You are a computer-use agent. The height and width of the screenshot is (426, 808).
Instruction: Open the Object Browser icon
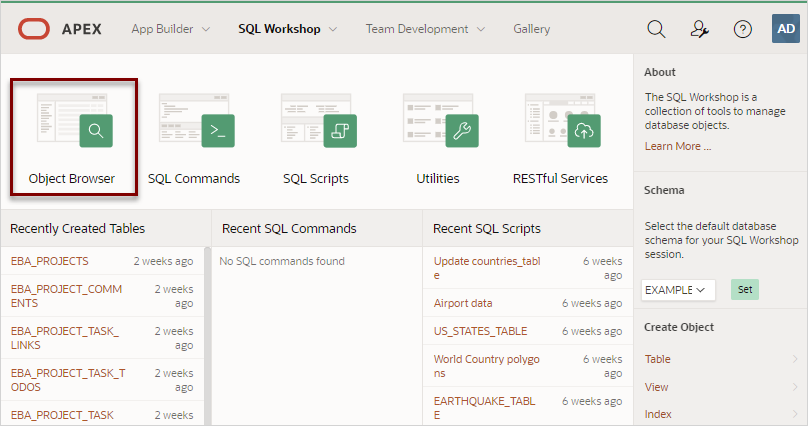point(75,120)
